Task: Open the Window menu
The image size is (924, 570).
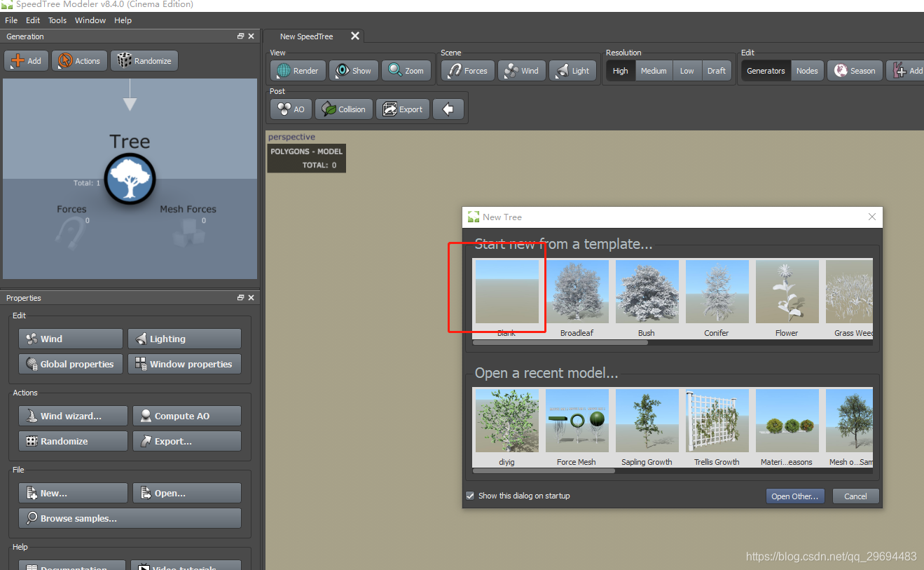Action: pos(90,20)
